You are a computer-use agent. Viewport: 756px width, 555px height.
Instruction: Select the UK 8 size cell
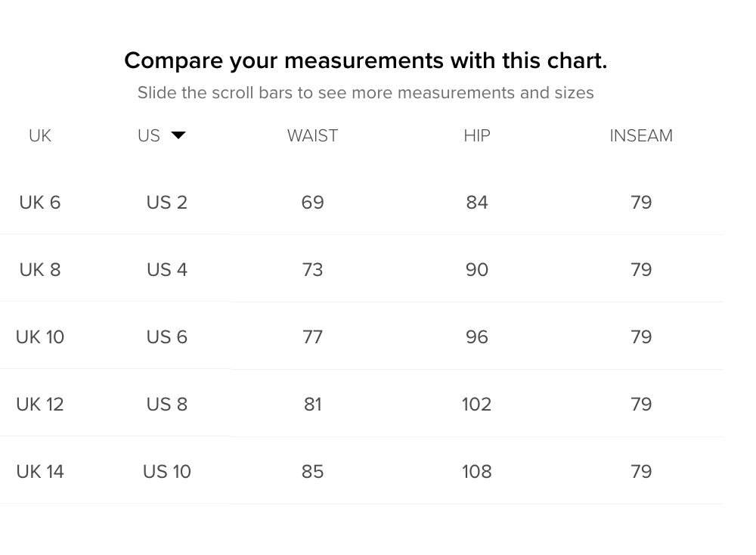[x=40, y=269]
